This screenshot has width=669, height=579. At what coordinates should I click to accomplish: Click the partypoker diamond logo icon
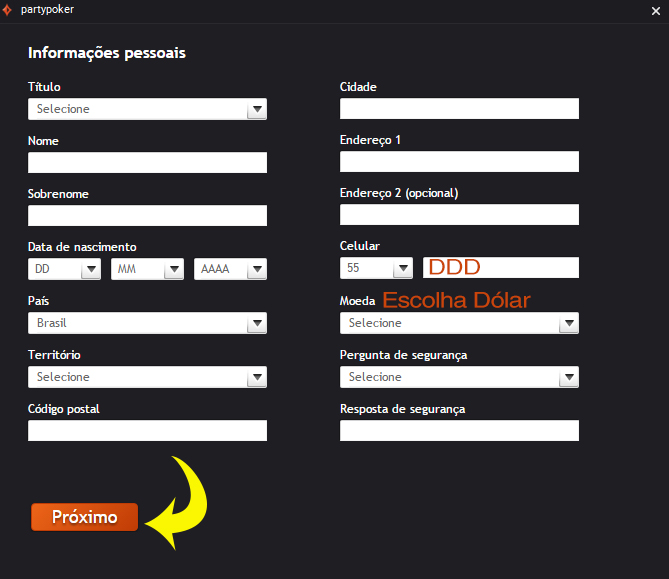pos(7,10)
